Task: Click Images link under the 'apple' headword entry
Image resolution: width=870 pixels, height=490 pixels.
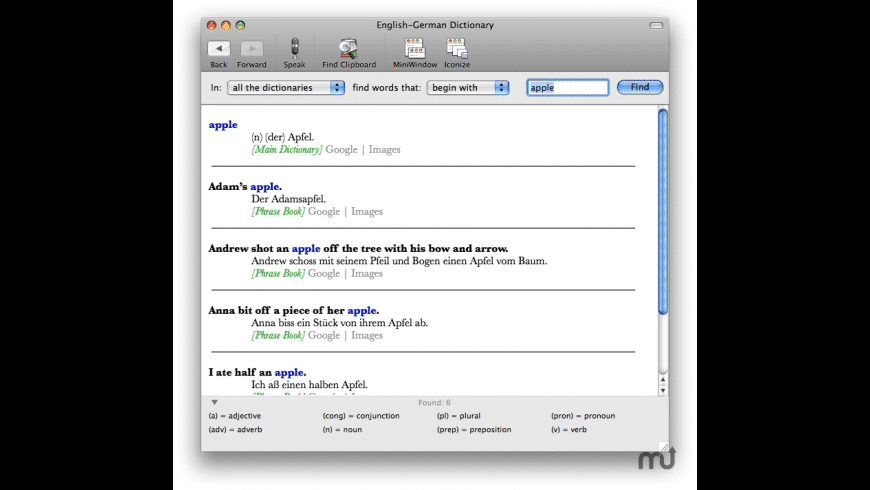Action: pos(385,150)
